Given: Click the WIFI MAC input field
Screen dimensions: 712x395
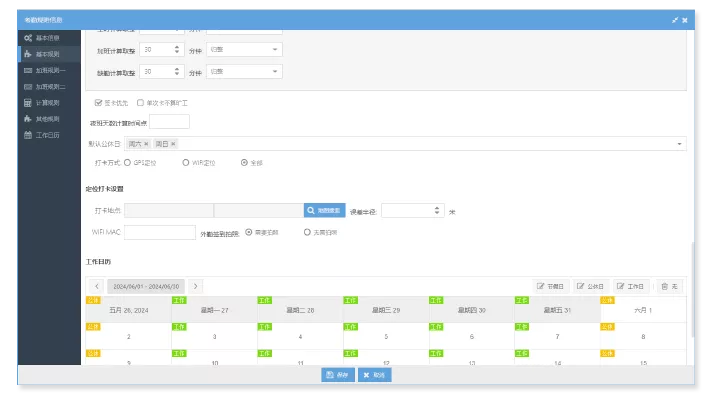Looking at the screenshot, I should 160,232.
